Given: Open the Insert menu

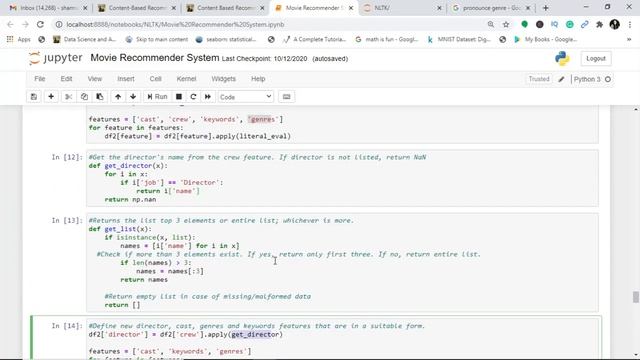Looking at the screenshot, I should (126, 79).
